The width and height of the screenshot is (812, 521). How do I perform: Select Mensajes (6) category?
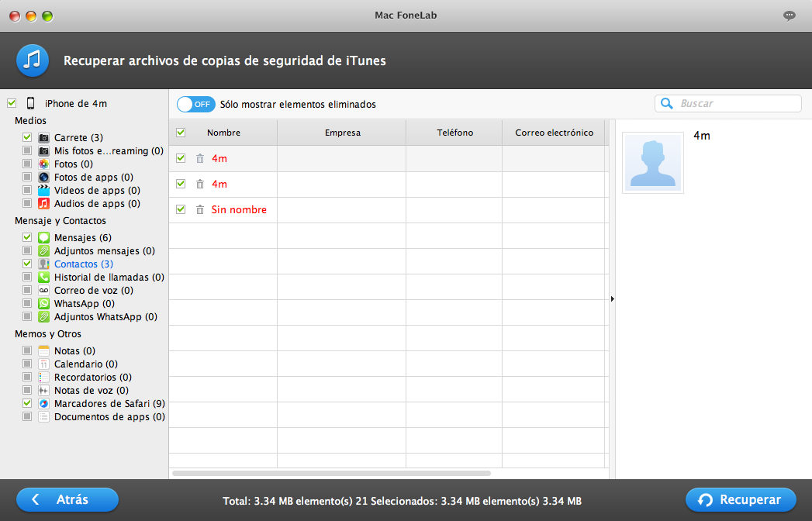[83, 238]
